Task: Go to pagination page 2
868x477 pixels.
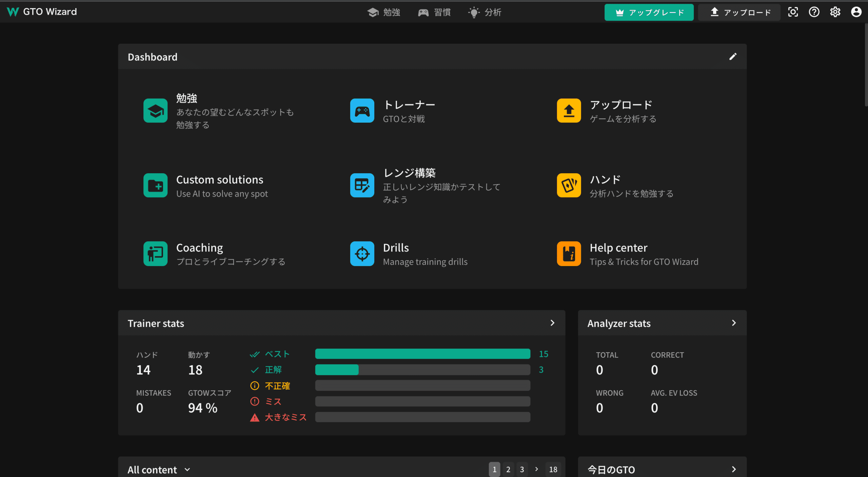Action: [508, 469]
